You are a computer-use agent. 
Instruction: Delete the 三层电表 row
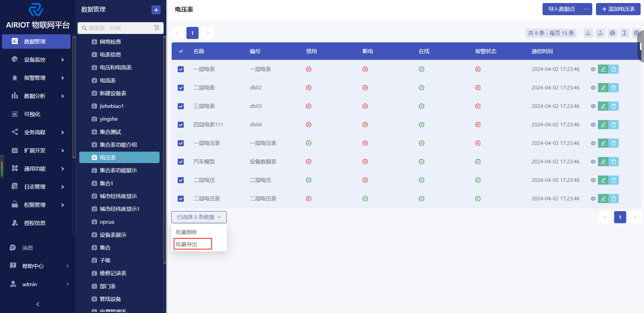[x=613, y=106]
